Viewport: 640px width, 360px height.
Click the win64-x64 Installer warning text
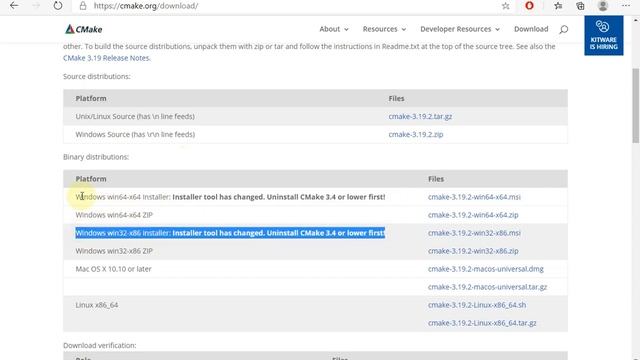pyautogui.click(x=279, y=197)
